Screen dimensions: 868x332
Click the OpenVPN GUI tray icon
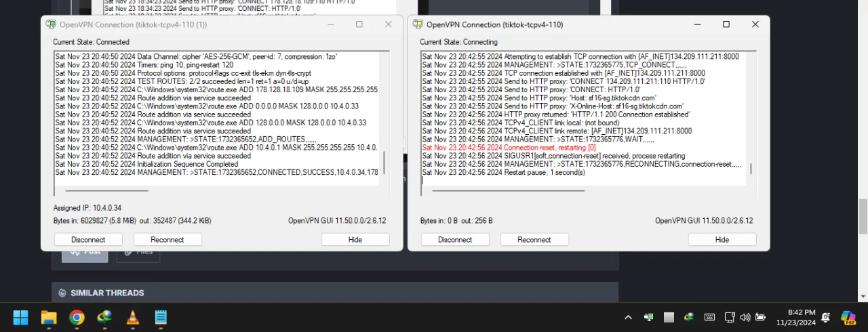(649, 317)
